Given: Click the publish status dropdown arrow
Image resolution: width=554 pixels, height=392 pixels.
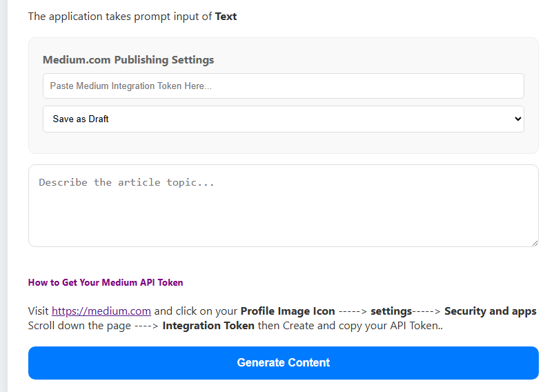Looking at the screenshot, I should 518,119.
